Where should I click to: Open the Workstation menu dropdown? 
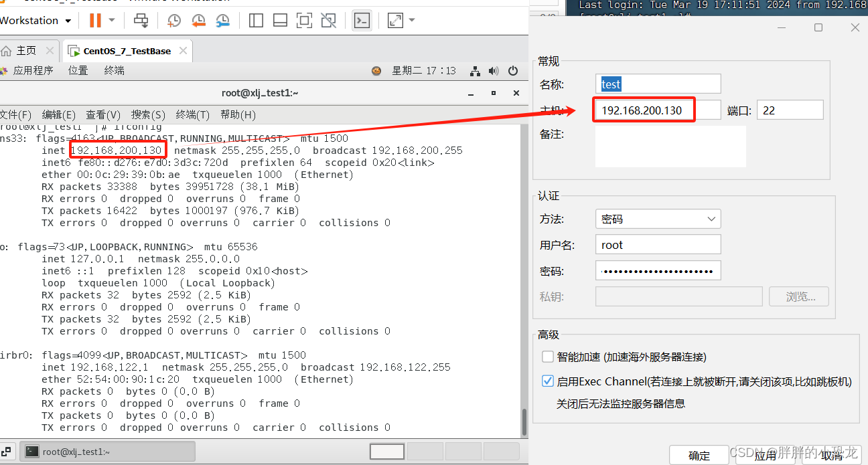(35, 20)
